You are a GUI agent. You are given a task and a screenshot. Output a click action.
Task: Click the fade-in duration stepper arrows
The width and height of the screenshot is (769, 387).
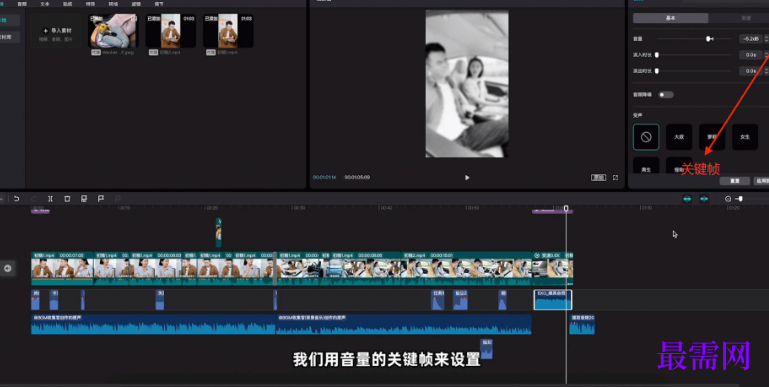(766, 55)
